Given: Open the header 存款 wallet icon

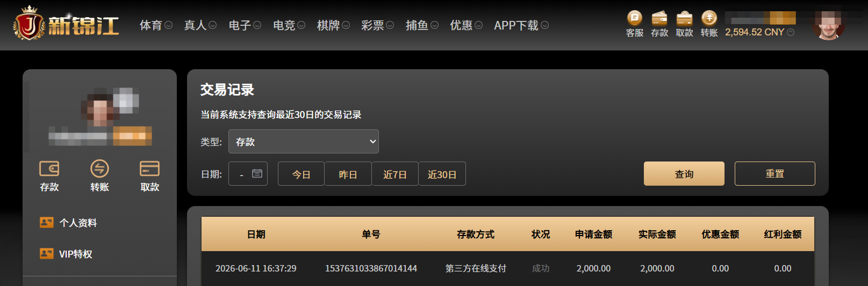Looking at the screenshot, I should (659, 24).
